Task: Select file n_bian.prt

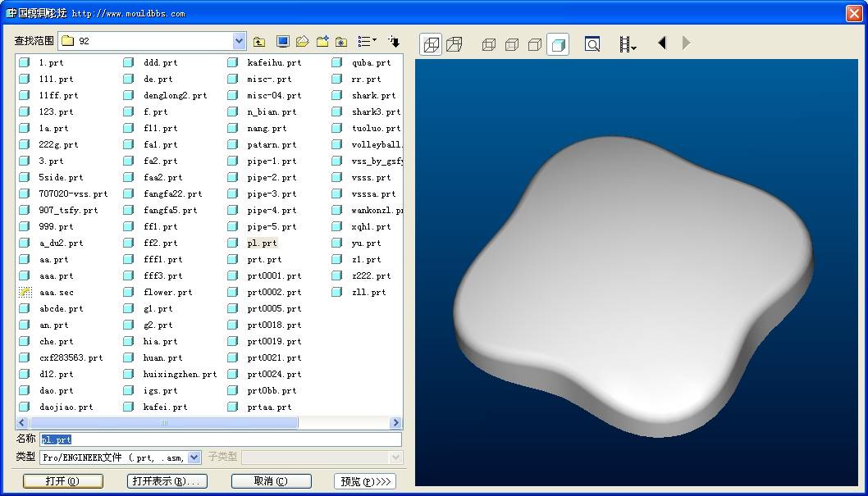Action: point(272,112)
